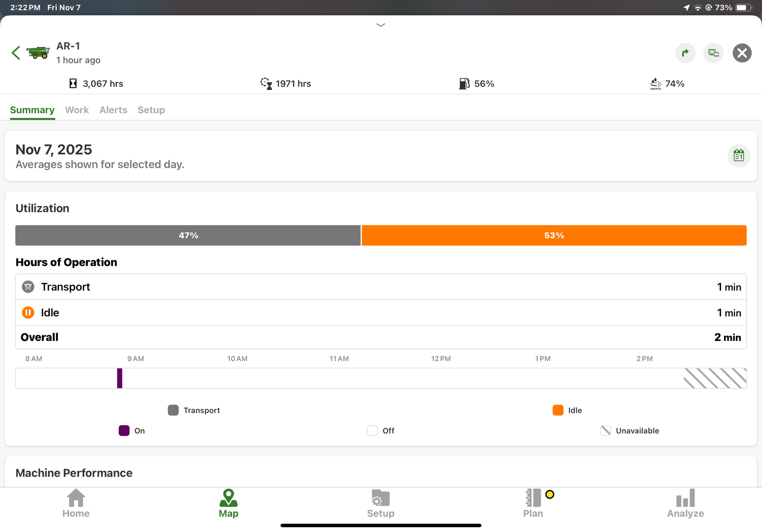Open the Analyze section
This screenshot has height=532, width=762.
(685, 503)
